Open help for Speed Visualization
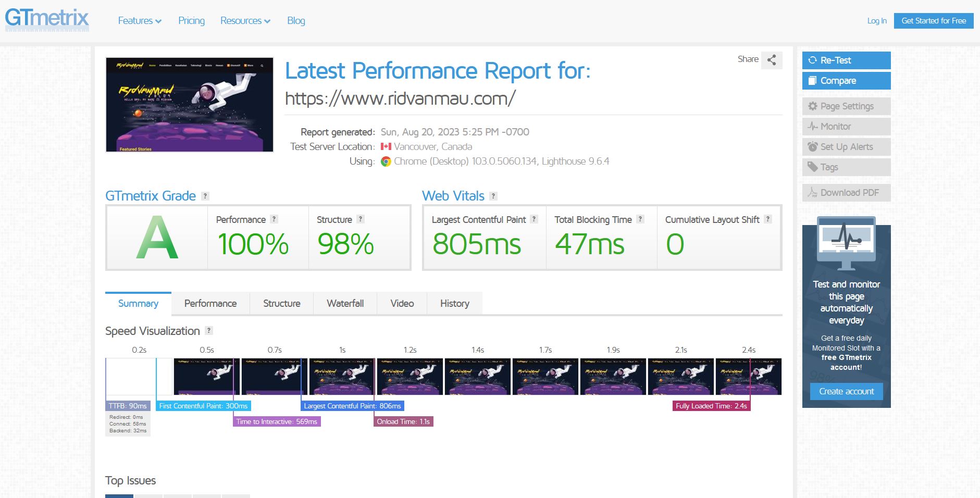This screenshot has width=980, height=498. (209, 330)
